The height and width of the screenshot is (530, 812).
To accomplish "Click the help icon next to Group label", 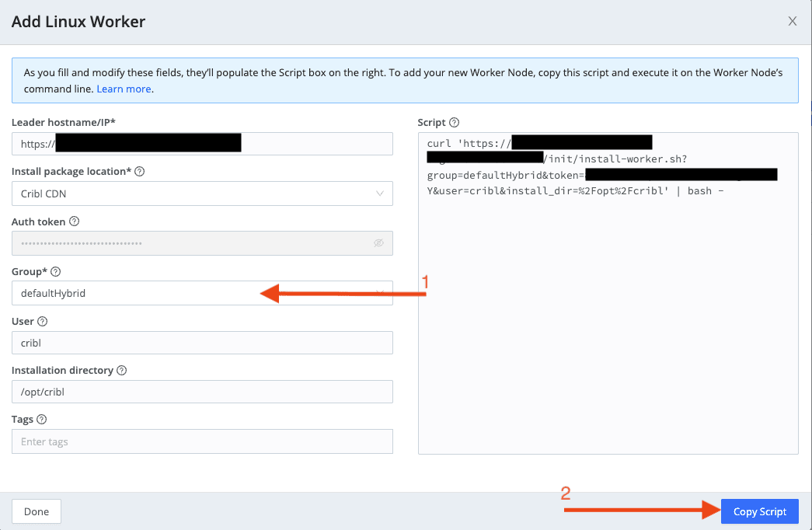I will 56,271.
